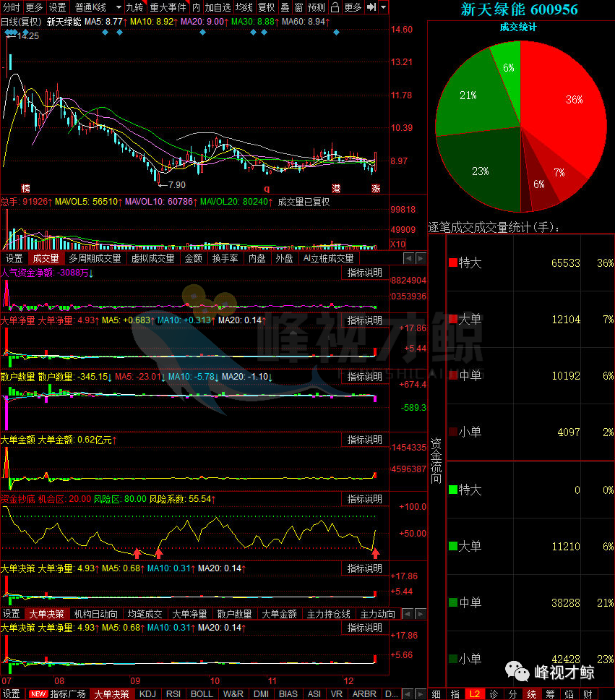Toggle 复权 price adjustment
The height and width of the screenshot is (700, 615).
[x=267, y=7]
